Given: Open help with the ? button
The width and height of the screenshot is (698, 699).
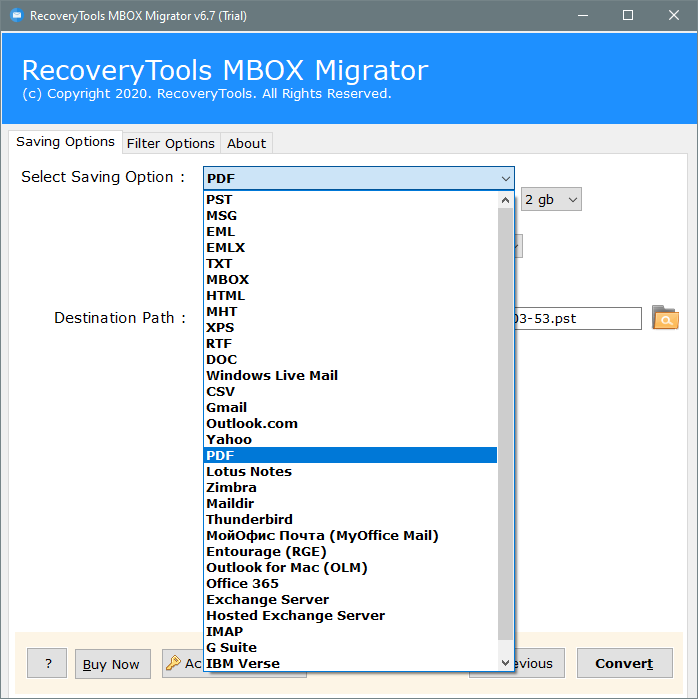Looking at the screenshot, I should coord(47,663).
